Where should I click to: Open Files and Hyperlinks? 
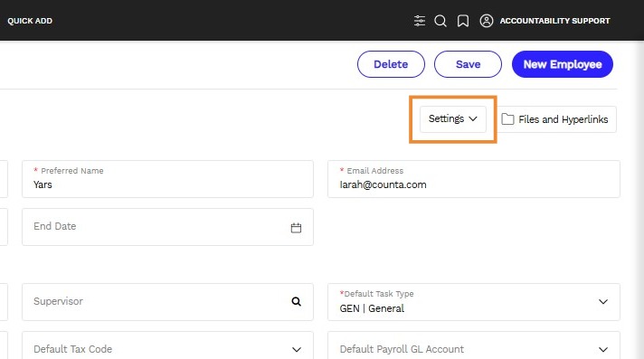[556, 119]
